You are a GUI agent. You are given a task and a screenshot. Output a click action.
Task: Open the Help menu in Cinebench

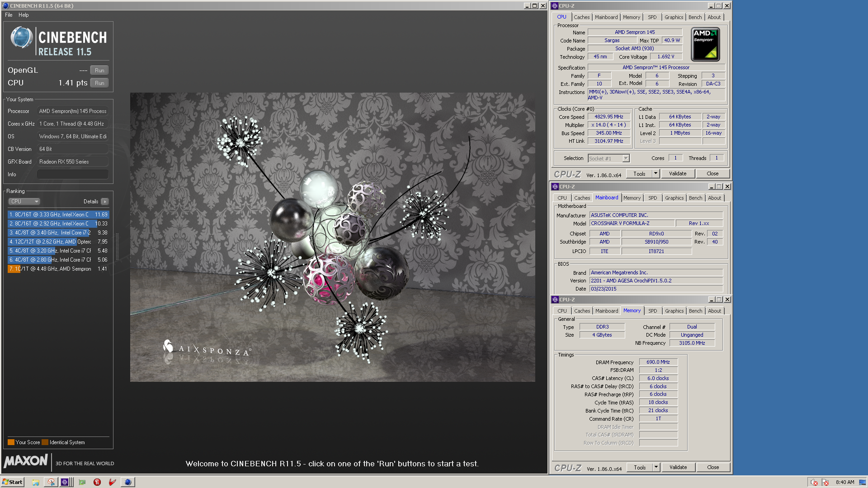click(x=24, y=15)
